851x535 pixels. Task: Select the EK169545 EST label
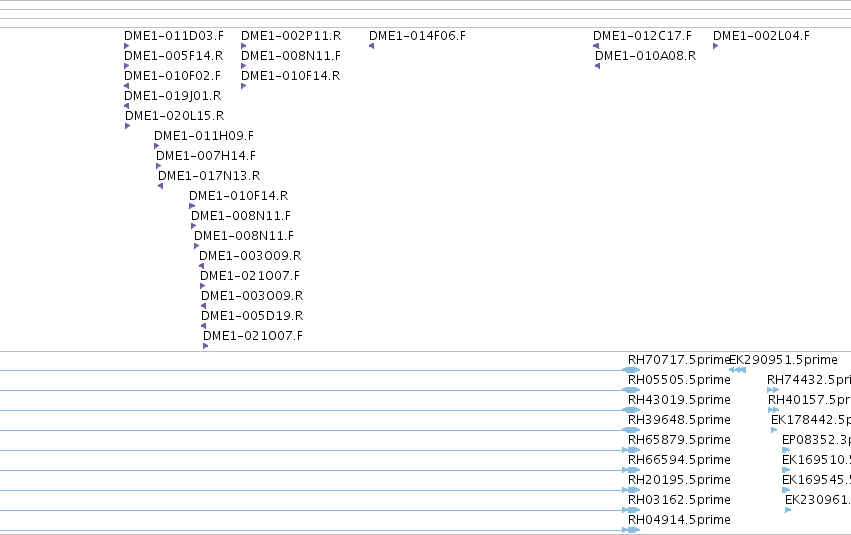(x=816, y=480)
